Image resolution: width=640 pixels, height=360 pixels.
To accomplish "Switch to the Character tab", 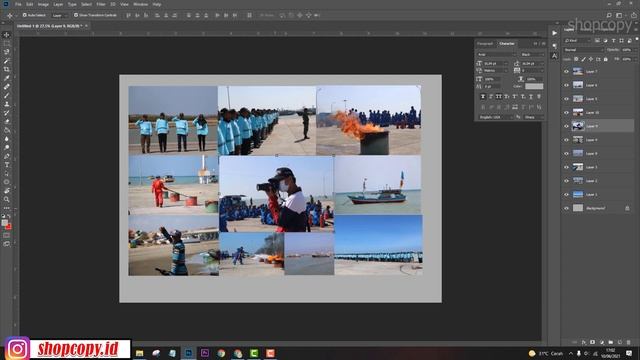I will (507, 43).
